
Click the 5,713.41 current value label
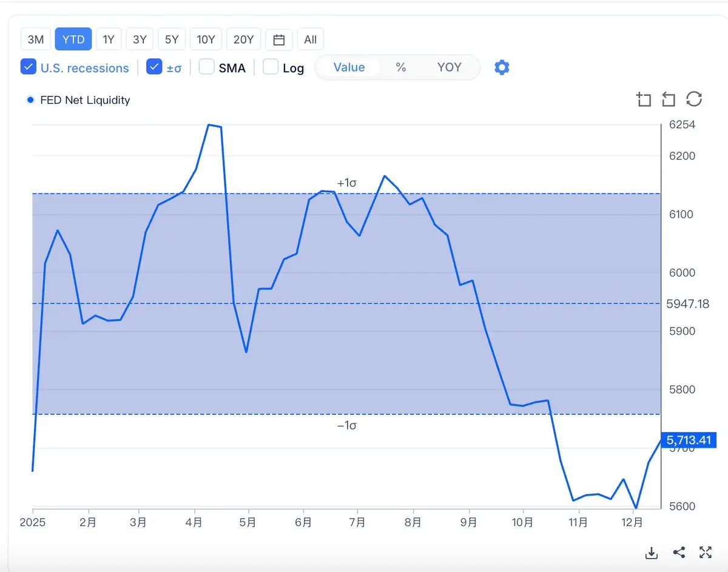[689, 440]
